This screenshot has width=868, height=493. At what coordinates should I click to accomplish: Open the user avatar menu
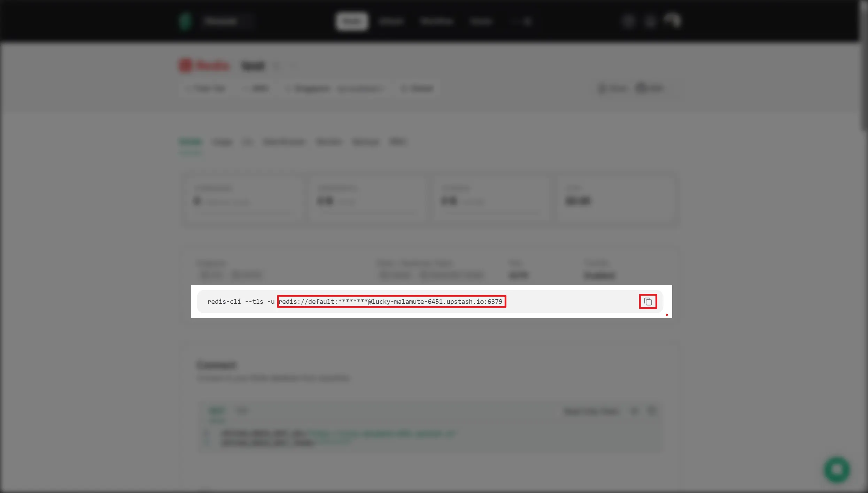click(673, 21)
